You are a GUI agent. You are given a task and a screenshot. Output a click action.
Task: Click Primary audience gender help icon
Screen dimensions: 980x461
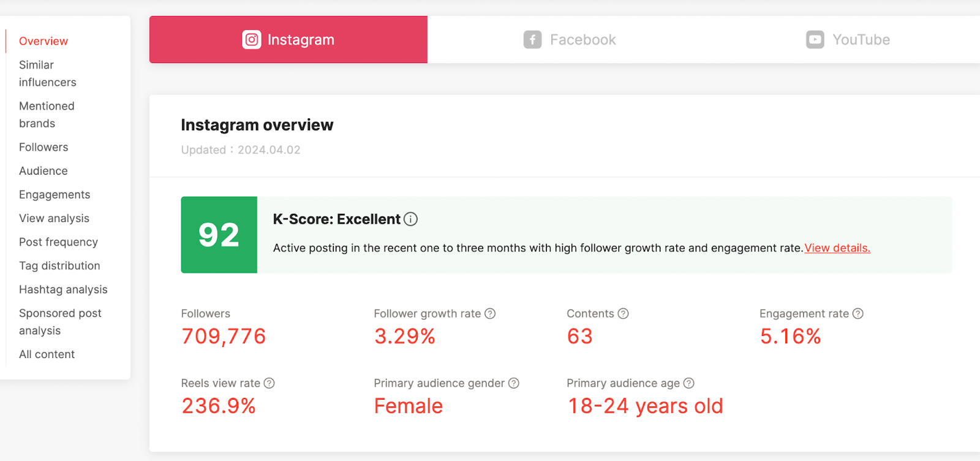514,383
